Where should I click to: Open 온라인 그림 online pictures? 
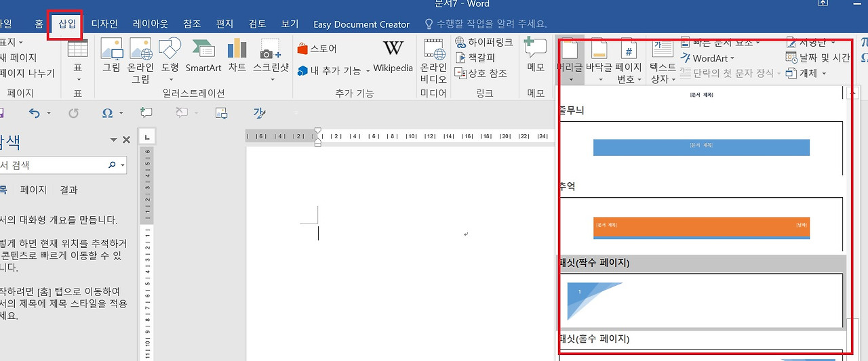click(x=140, y=61)
